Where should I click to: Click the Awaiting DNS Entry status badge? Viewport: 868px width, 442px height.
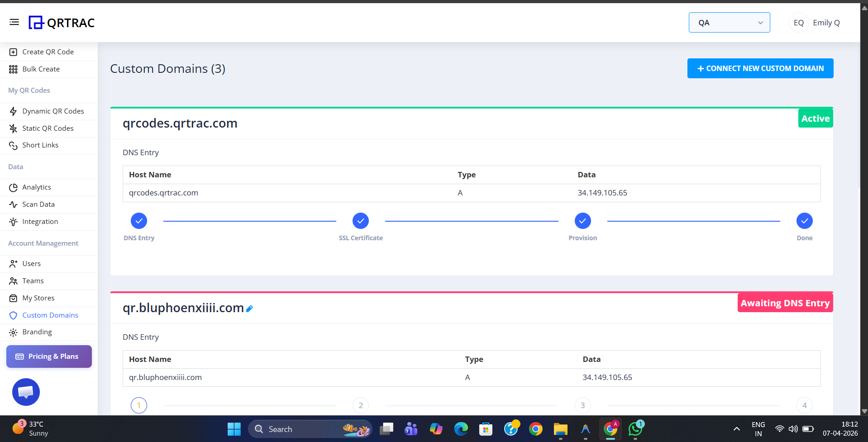[785, 303]
